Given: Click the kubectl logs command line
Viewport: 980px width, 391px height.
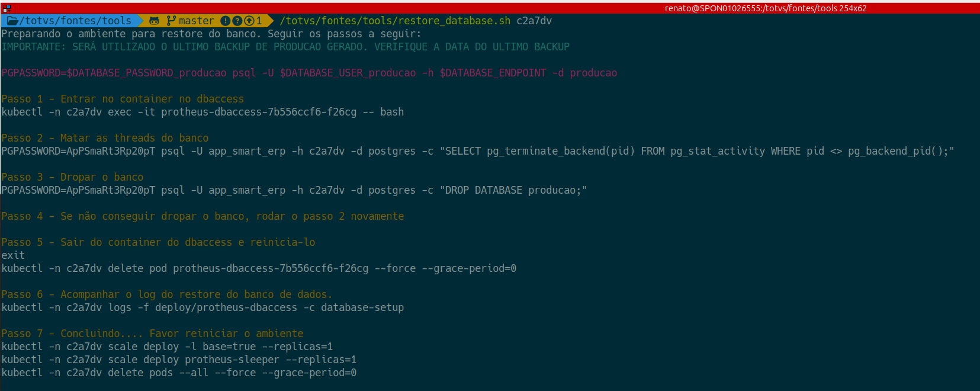Looking at the screenshot, I should coord(203,307).
